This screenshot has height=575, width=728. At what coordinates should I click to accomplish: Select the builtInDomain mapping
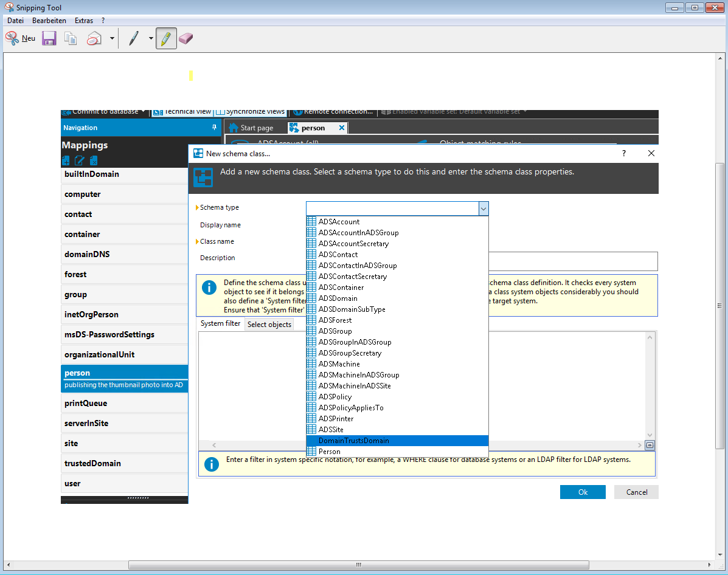125,174
